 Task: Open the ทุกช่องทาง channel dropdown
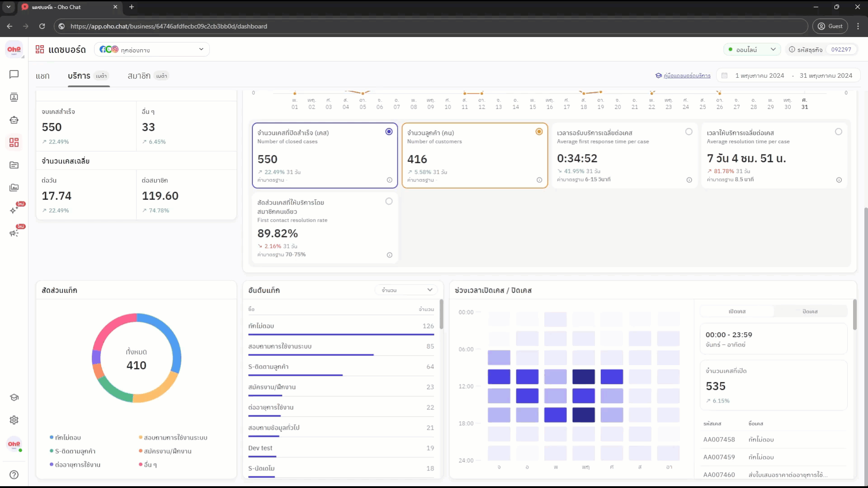tap(152, 49)
